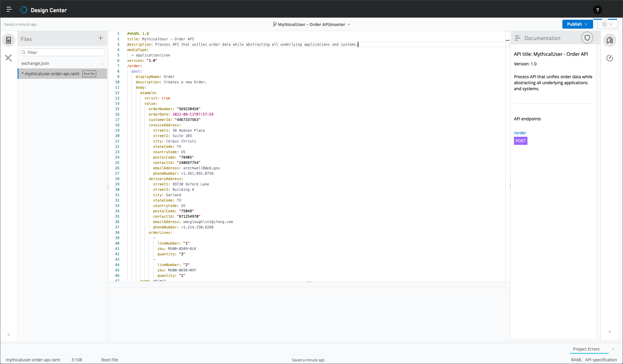Screen dimensions: 623x364
Task: Open the Files view sidebar icon
Action: [x=9, y=40]
